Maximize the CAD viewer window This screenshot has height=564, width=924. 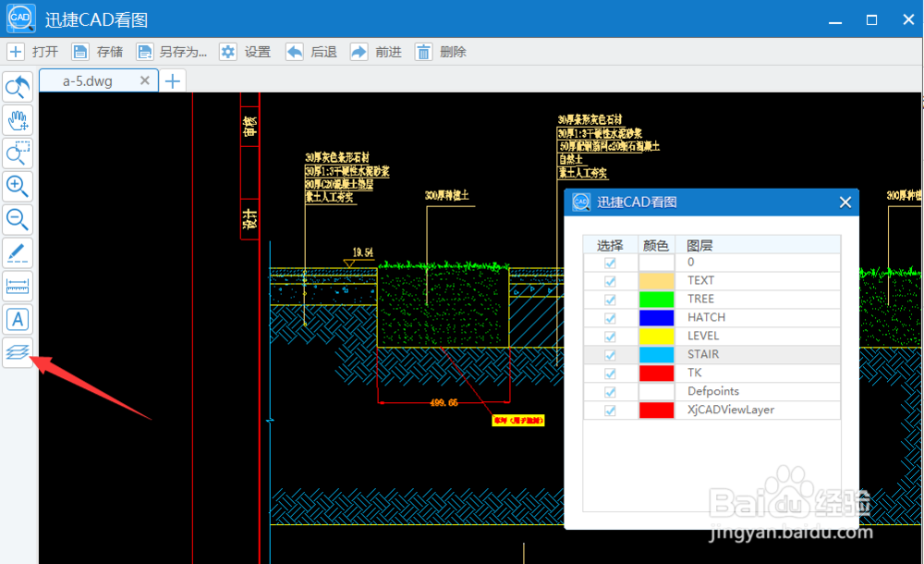click(x=871, y=19)
